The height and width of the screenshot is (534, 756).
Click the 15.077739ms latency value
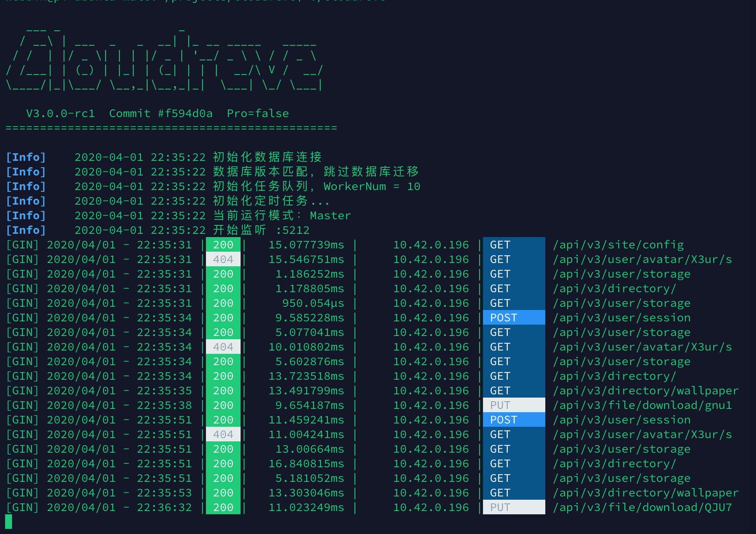pos(306,245)
